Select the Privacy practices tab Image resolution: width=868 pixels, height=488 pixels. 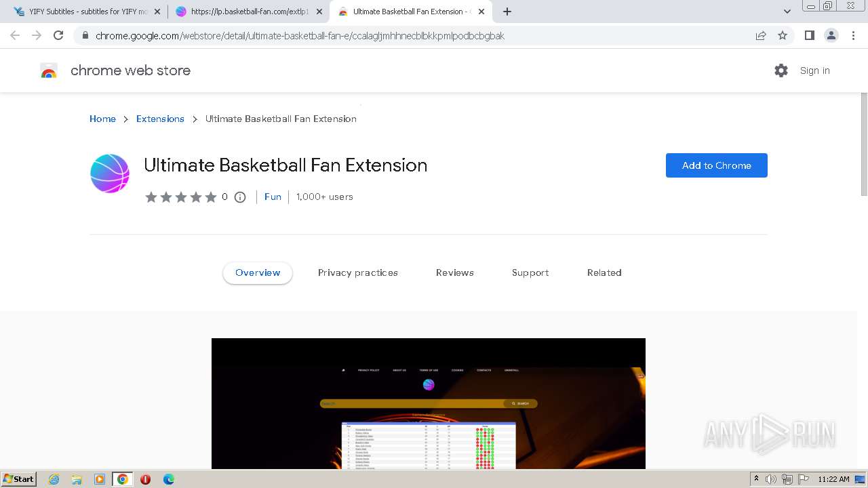click(358, 272)
